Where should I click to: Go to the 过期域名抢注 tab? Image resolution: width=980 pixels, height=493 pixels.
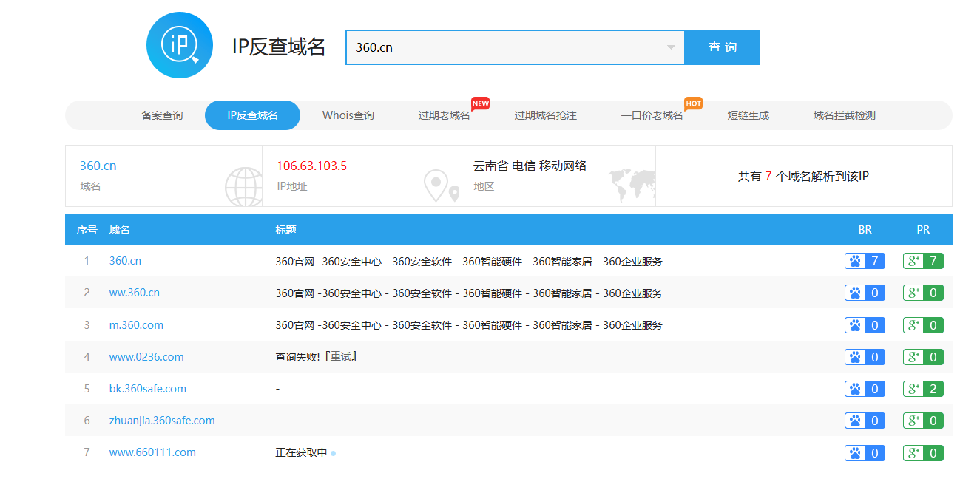[546, 115]
